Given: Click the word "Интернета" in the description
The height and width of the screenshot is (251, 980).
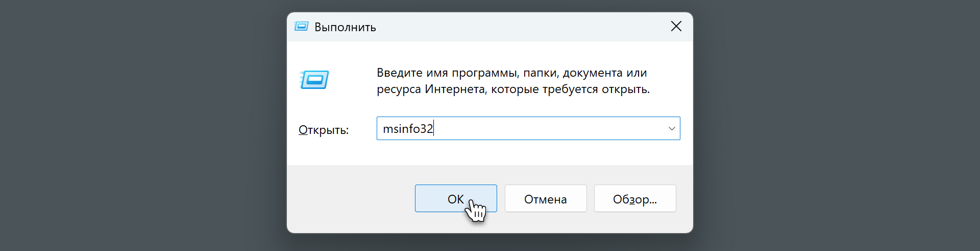Looking at the screenshot, I should pos(455,89).
